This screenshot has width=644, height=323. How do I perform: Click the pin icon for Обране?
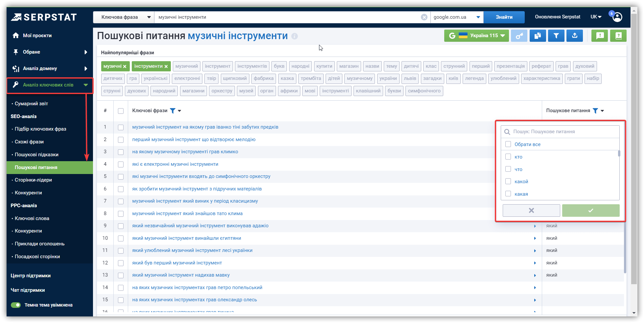(x=15, y=52)
